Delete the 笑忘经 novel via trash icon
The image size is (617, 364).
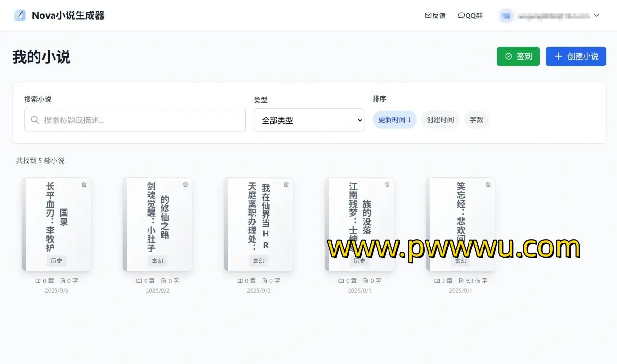[x=488, y=184]
